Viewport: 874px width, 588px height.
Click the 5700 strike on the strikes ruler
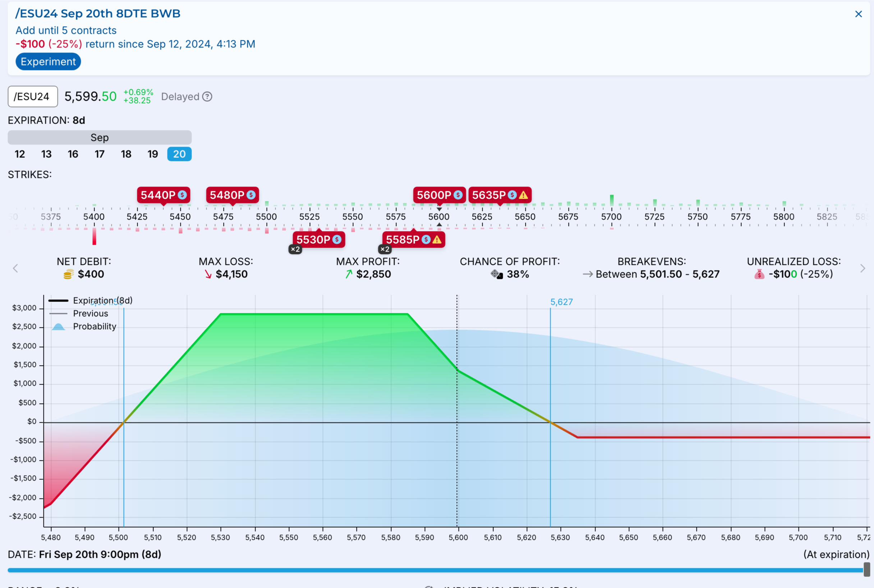tap(612, 217)
